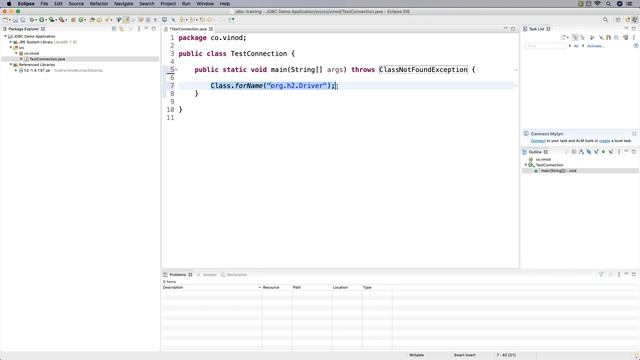Viewport: 640px width, 360px height.
Task: Toggle Link with Editor in Package Explorer
Action: pos(121,29)
